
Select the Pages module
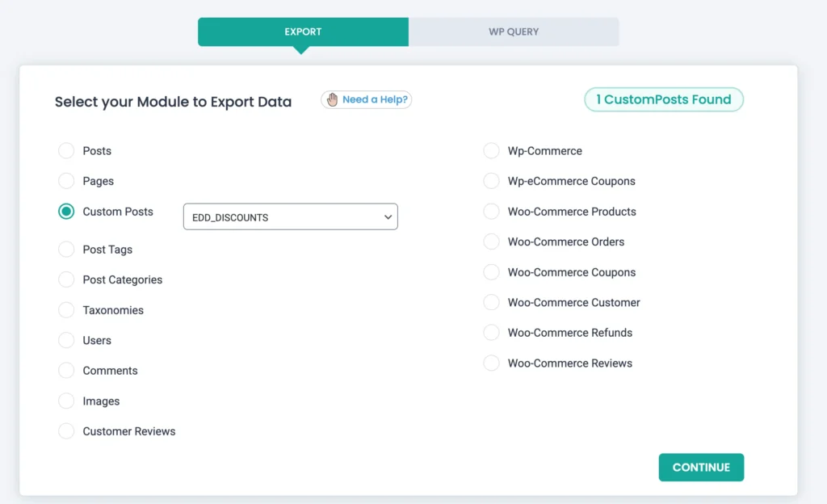pos(66,181)
